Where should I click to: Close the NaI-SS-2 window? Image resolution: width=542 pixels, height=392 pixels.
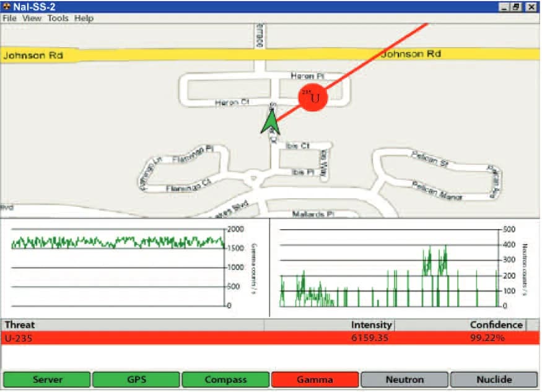click(531, 7)
